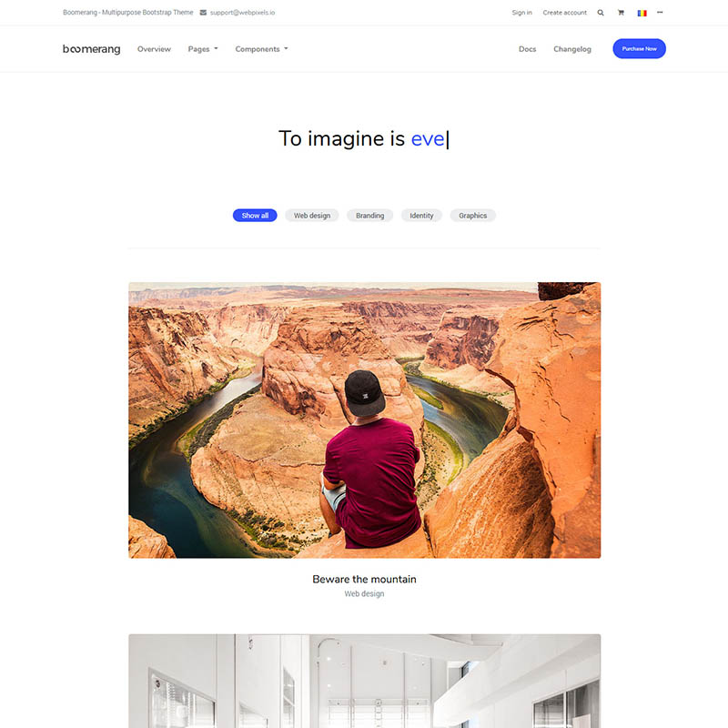Select the Show all filter
Viewport: 728px width, 728px height.
pyautogui.click(x=255, y=216)
